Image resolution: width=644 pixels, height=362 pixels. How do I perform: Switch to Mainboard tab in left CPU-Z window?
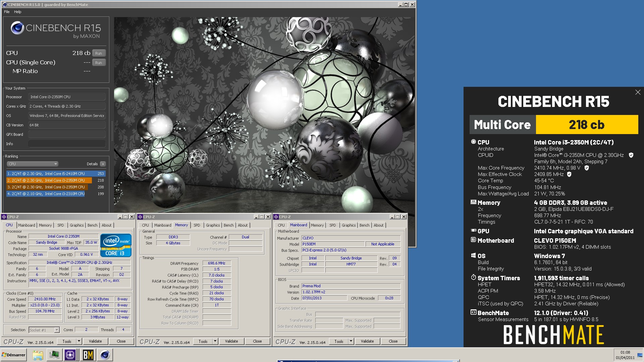click(26, 225)
